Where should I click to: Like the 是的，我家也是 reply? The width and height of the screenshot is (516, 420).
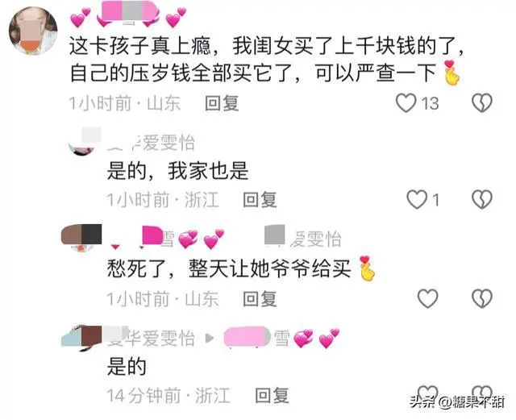coord(417,199)
